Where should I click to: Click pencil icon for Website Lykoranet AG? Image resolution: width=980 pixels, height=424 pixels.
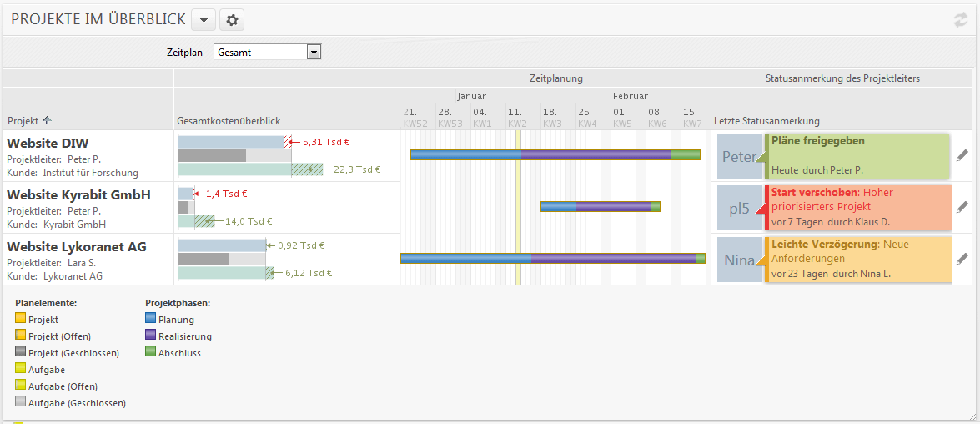tap(962, 260)
